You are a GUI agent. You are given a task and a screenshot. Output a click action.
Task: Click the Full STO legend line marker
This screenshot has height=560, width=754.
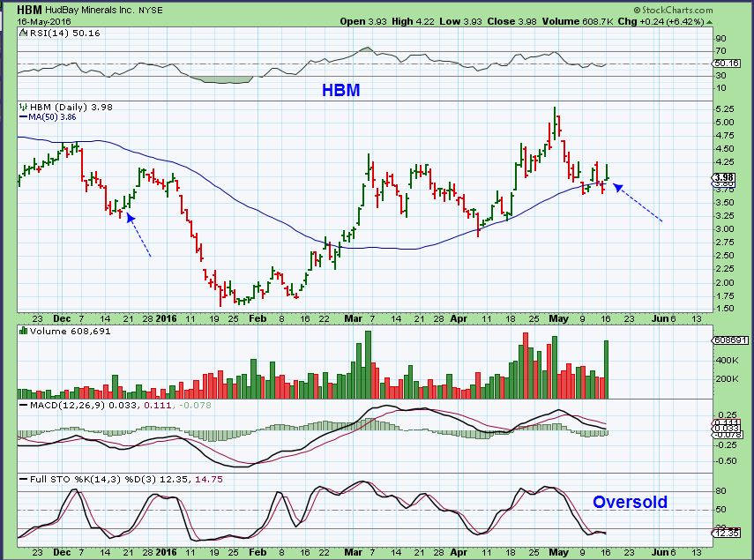point(23,480)
